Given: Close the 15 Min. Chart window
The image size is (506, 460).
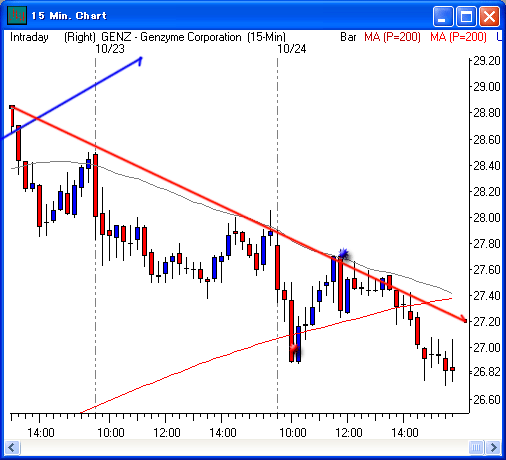Looking at the screenshot, I should pos(489,16).
